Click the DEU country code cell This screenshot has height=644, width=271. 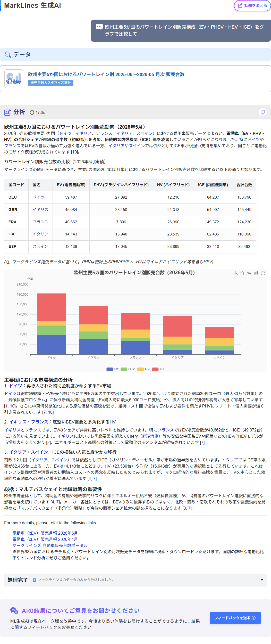(16, 197)
